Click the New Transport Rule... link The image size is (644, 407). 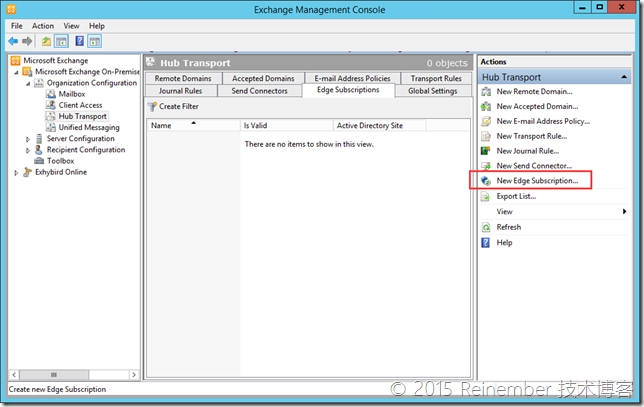532,136
